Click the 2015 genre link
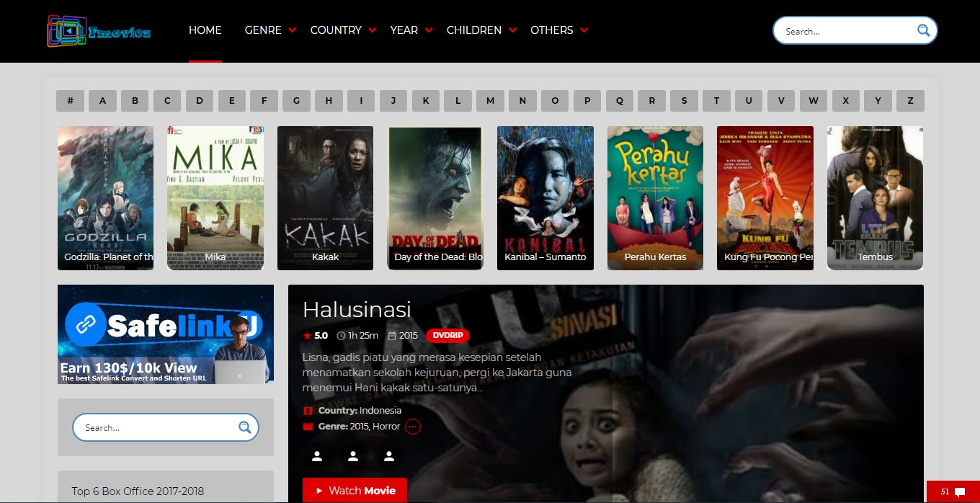This screenshot has height=503, width=980. tap(358, 427)
